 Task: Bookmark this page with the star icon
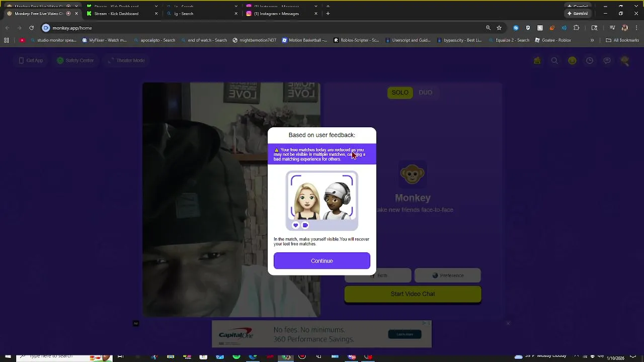tap(499, 28)
